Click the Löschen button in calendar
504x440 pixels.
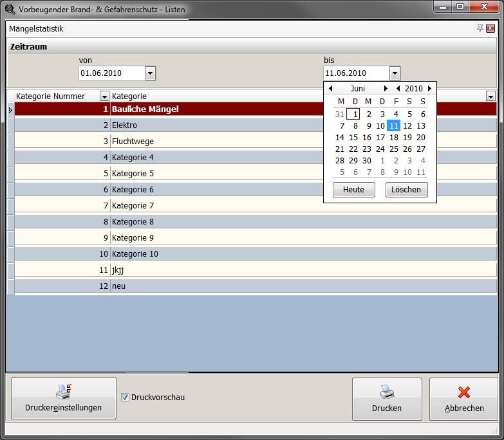pyautogui.click(x=406, y=190)
